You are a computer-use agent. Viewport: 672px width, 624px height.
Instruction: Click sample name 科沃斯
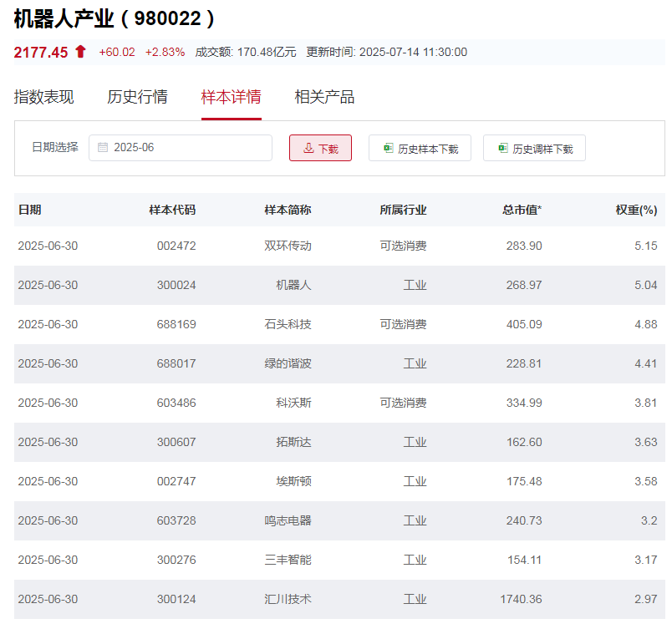[293, 403]
